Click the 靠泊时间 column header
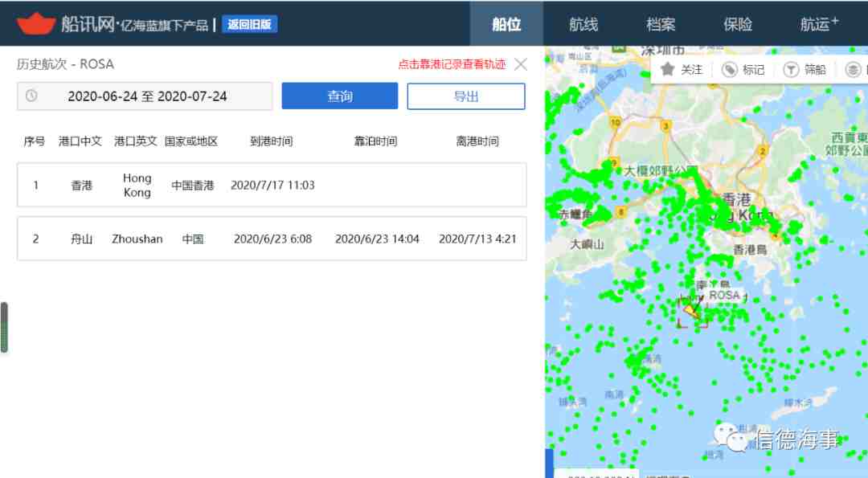Image resolution: width=868 pixels, height=478 pixels. pos(376,141)
